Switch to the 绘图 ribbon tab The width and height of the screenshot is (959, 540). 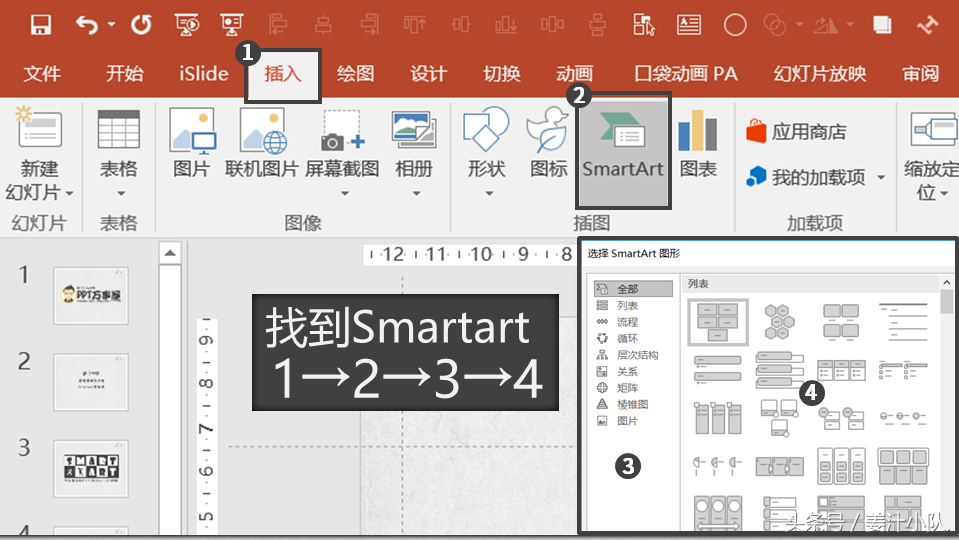[x=355, y=74]
